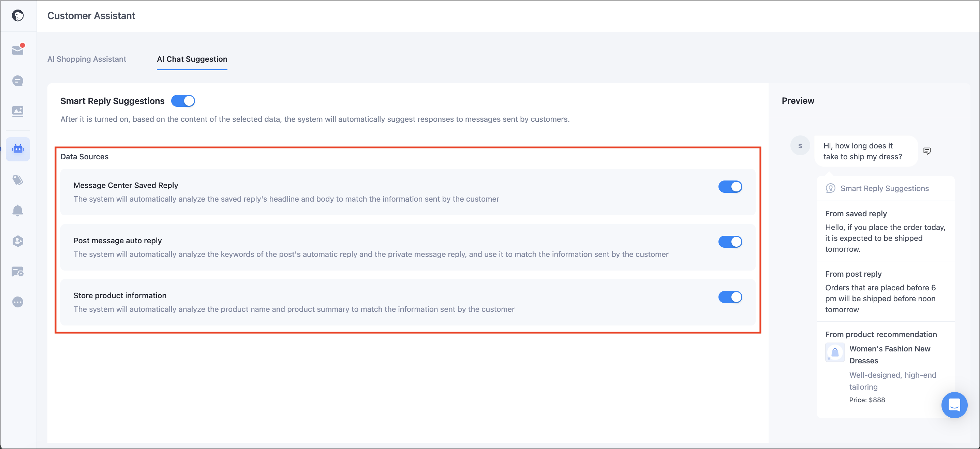
Task: Toggle Smart Reply Suggestions switch
Action: (183, 101)
